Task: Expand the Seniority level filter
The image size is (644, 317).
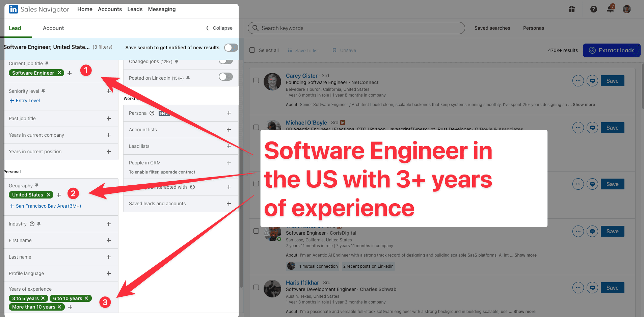Action: pyautogui.click(x=109, y=91)
